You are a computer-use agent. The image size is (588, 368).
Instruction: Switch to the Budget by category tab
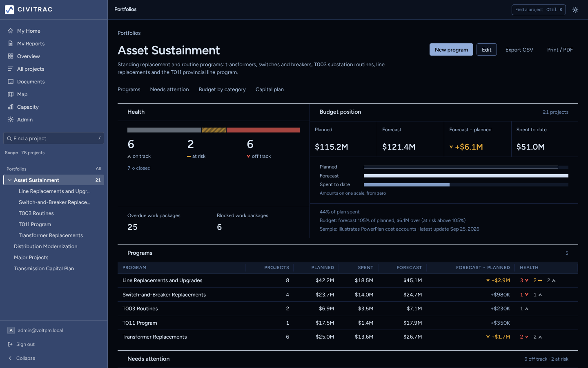222,90
